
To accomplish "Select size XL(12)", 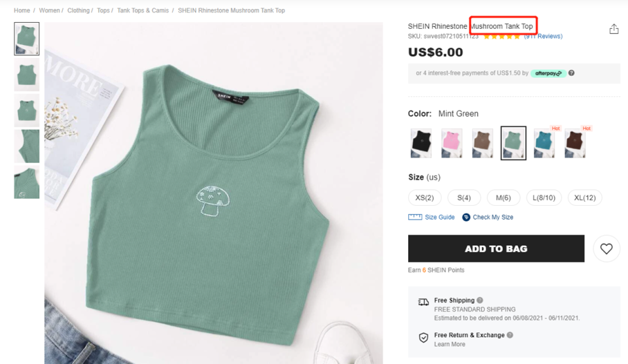I will 585,198.
